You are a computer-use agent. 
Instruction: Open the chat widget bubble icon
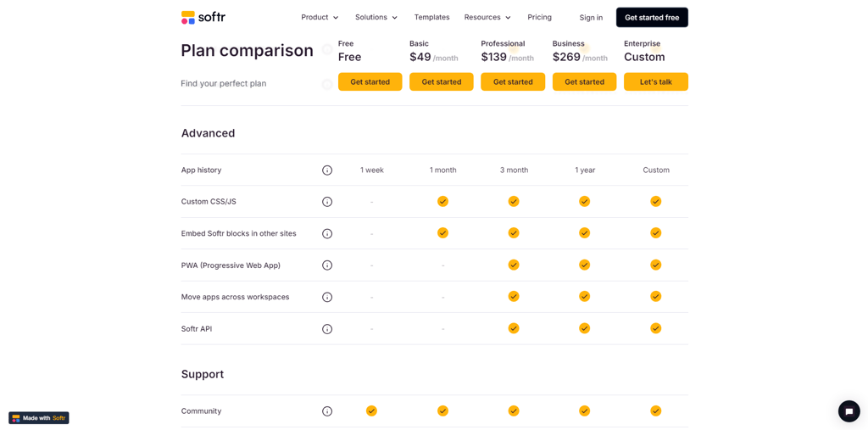pos(849,411)
